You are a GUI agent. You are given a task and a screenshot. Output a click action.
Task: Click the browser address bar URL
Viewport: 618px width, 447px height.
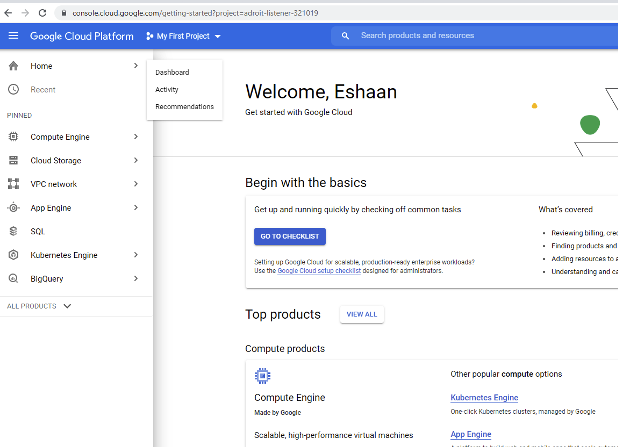click(x=195, y=13)
